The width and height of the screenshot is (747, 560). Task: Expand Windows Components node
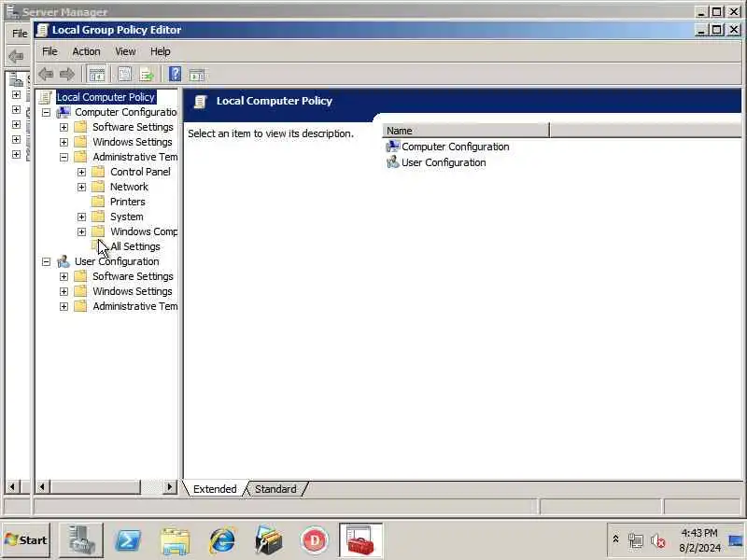(x=81, y=231)
